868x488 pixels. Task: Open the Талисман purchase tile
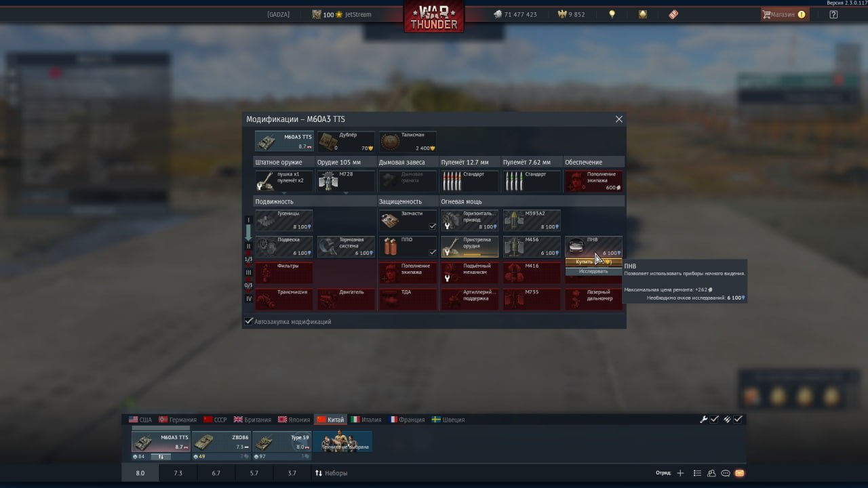(x=408, y=142)
